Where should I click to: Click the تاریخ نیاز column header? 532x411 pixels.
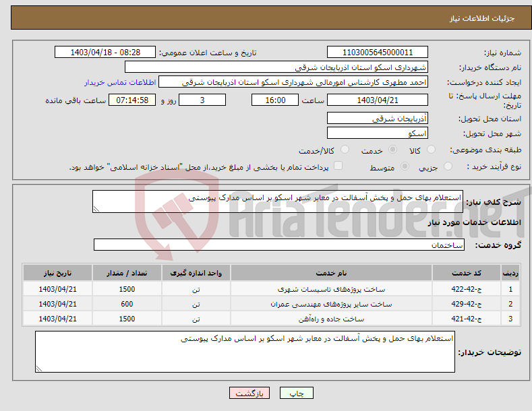(58, 273)
